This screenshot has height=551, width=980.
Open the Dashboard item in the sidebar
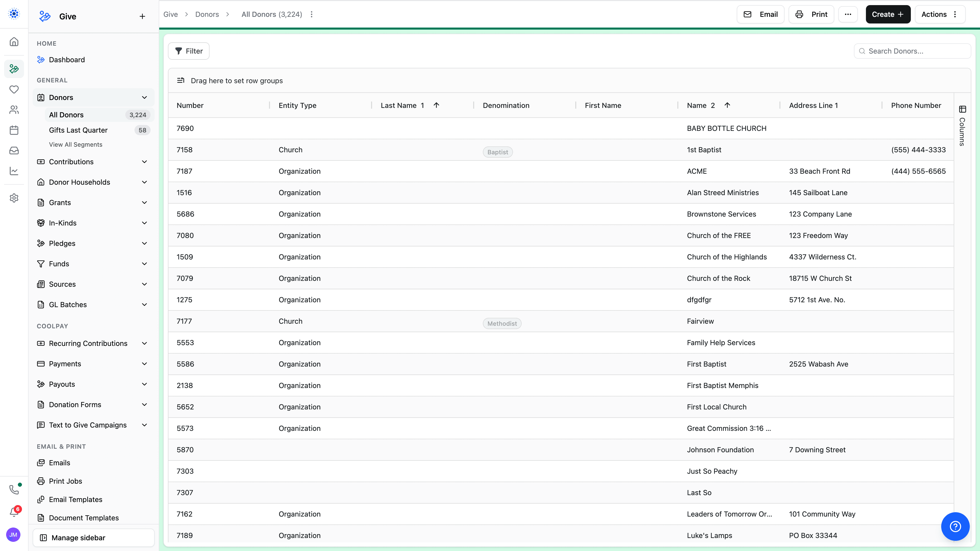pyautogui.click(x=94, y=60)
